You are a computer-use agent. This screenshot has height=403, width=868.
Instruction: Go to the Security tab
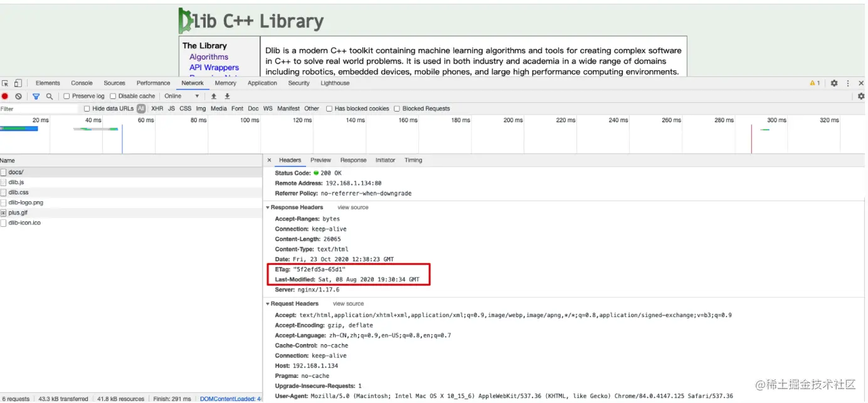click(299, 83)
